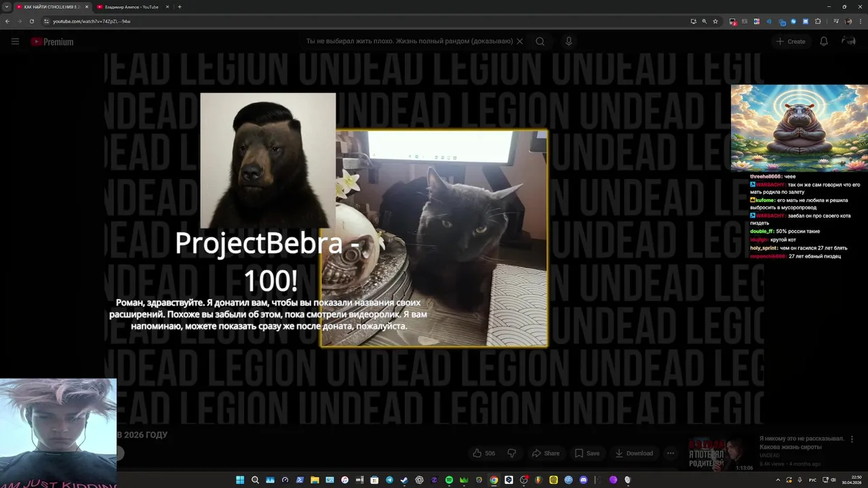Change keyboard language РУС indicator
The width and height of the screenshot is (868, 488).
(812, 480)
